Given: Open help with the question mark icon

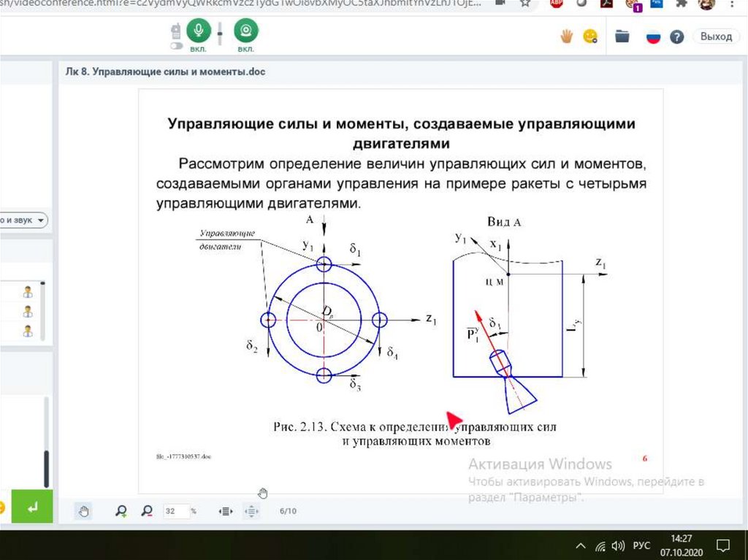Looking at the screenshot, I should click(x=677, y=37).
